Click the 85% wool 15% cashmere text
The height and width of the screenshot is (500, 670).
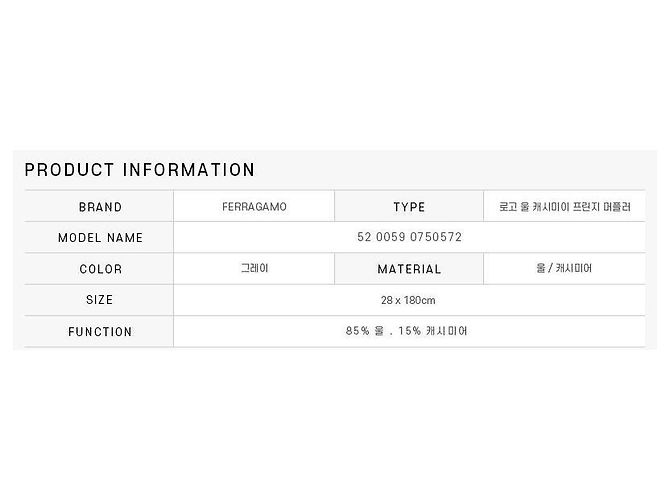(x=406, y=331)
